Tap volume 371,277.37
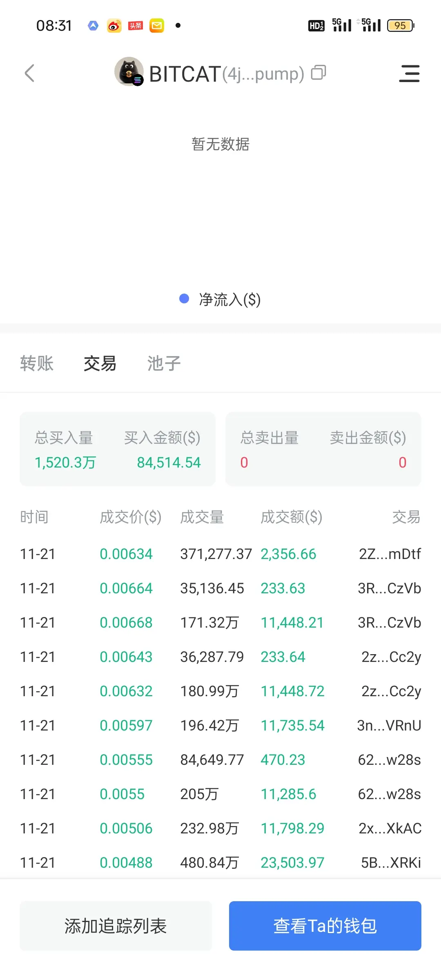This screenshot has height=980, width=441. pos(216,554)
